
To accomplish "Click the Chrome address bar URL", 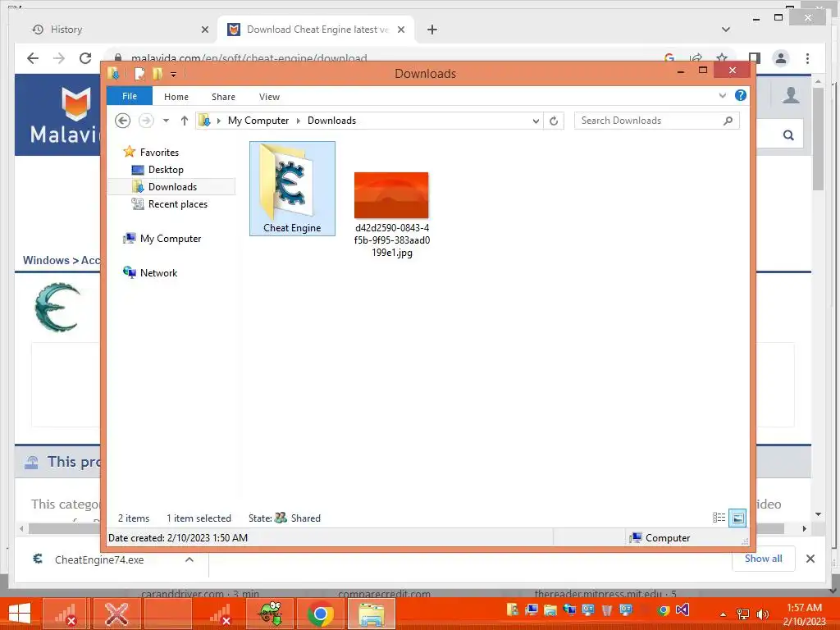I will 249,58.
